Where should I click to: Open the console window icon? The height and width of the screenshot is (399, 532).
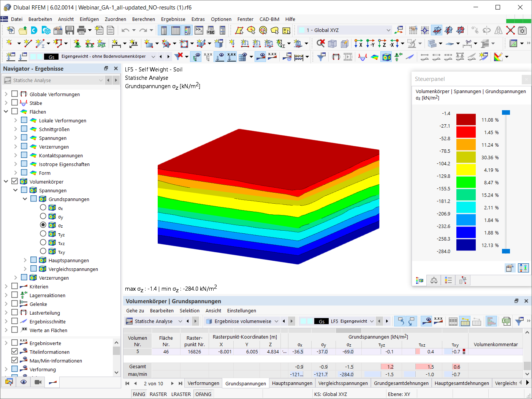[199, 30]
